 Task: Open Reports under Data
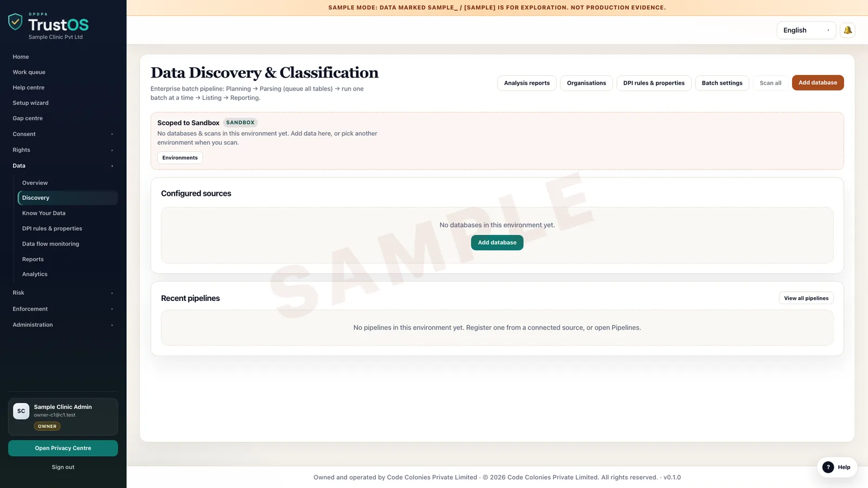pos(67,259)
